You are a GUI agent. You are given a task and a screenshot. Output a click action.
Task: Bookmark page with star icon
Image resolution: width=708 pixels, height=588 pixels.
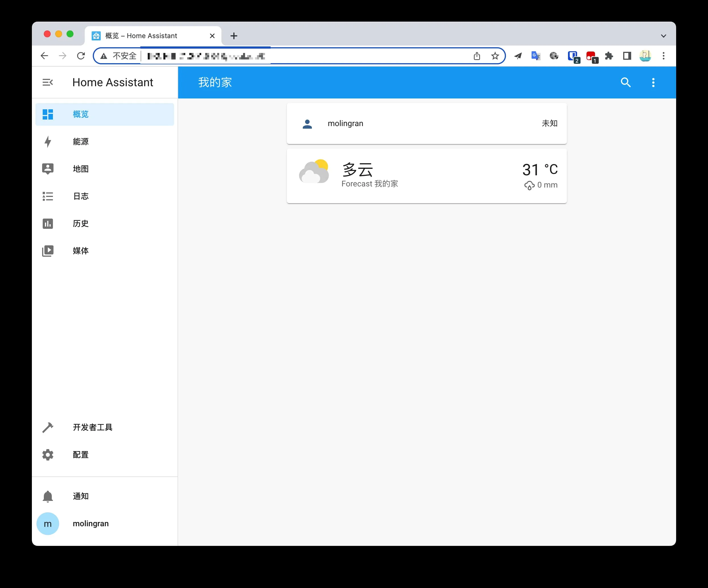coord(495,56)
